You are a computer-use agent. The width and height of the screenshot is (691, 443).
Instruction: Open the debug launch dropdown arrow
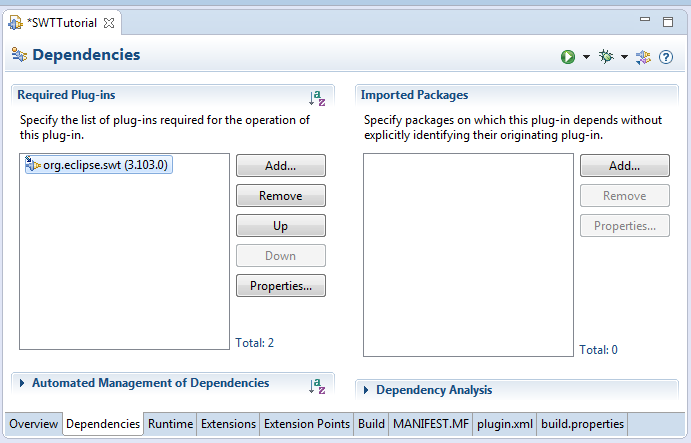pos(624,57)
